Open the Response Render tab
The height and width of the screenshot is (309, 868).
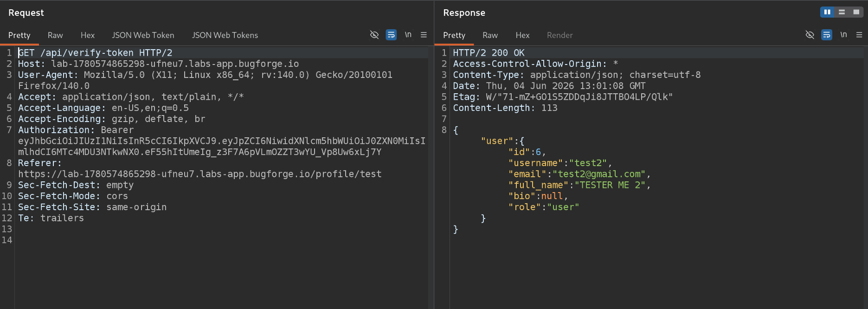point(560,35)
